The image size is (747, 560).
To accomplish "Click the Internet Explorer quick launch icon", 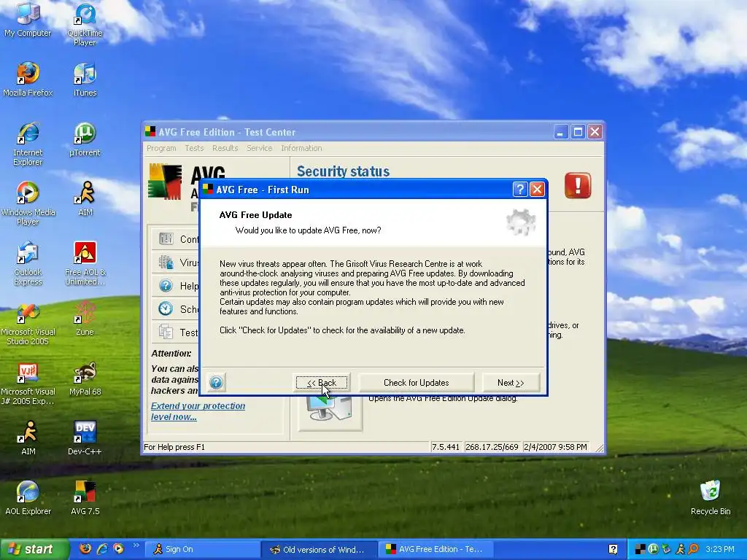I will (102, 549).
